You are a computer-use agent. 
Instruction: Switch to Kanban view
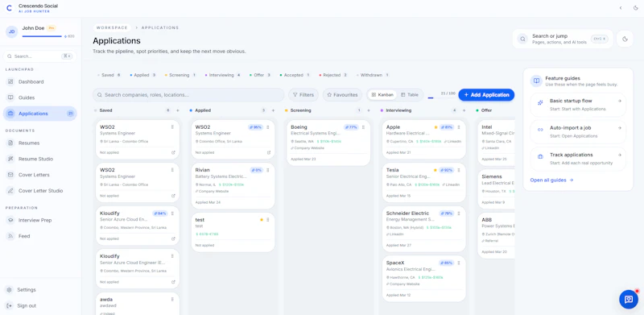click(382, 95)
